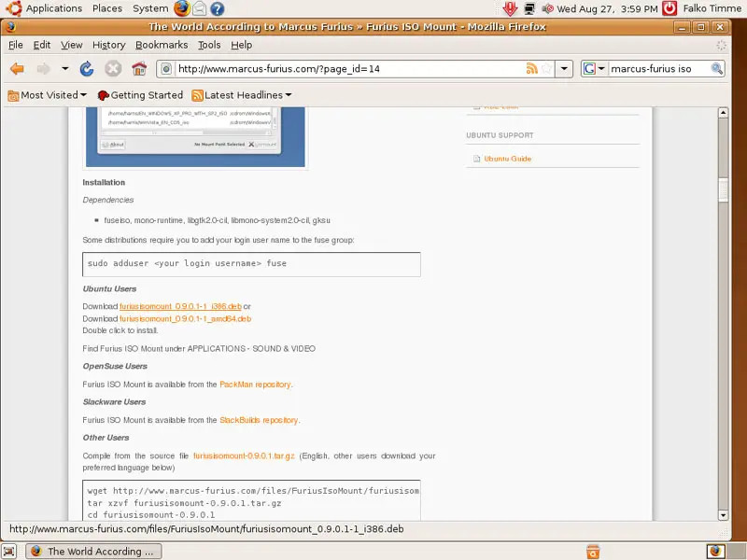Image resolution: width=747 pixels, height=560 pixels.
Task: Open the Ubuntu Guide sidebar link
Action: point(507,159)
